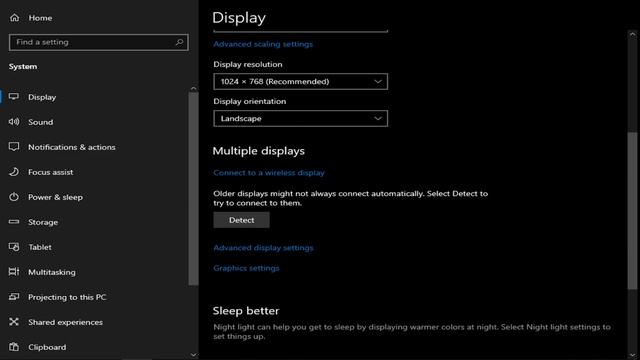Click the Projecting to this PC icon

14,297
